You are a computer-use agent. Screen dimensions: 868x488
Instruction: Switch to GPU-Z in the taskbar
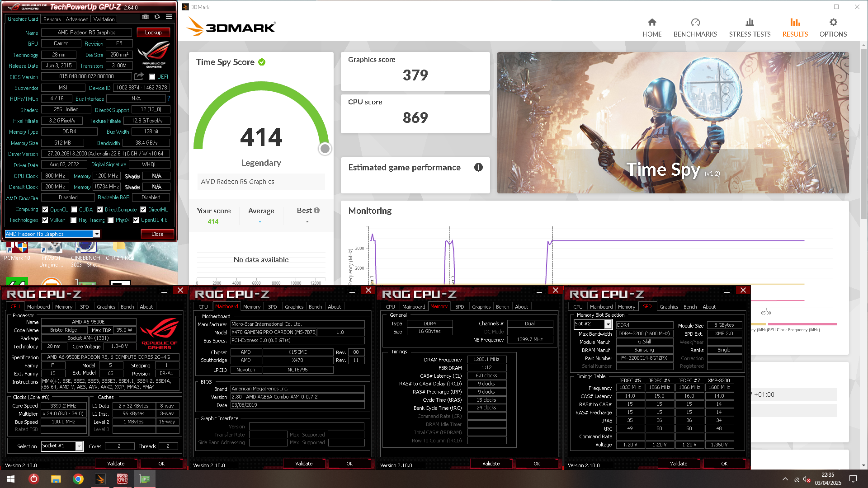145,479
